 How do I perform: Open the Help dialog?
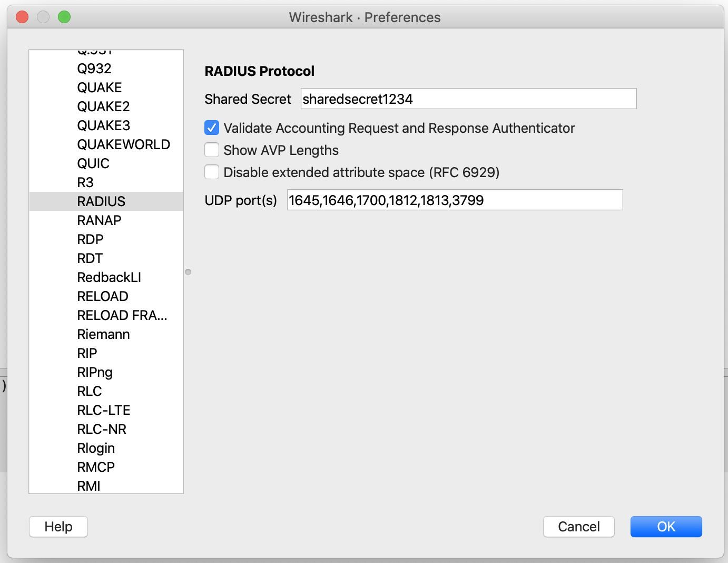(58, 527)
